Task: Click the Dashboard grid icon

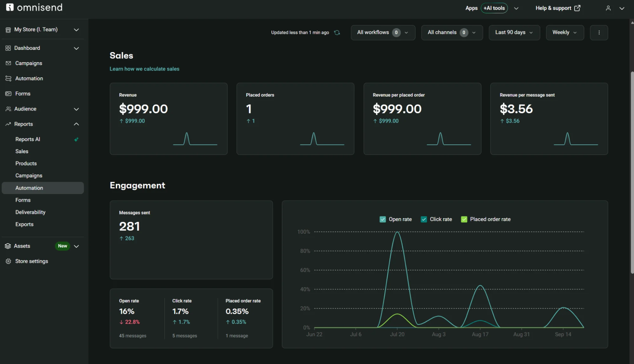Action: [x=8, y=48]
